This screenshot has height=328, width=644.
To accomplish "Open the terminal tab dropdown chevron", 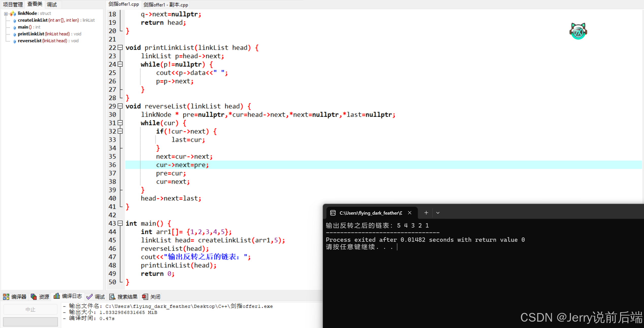I will (x=438, y=213).
